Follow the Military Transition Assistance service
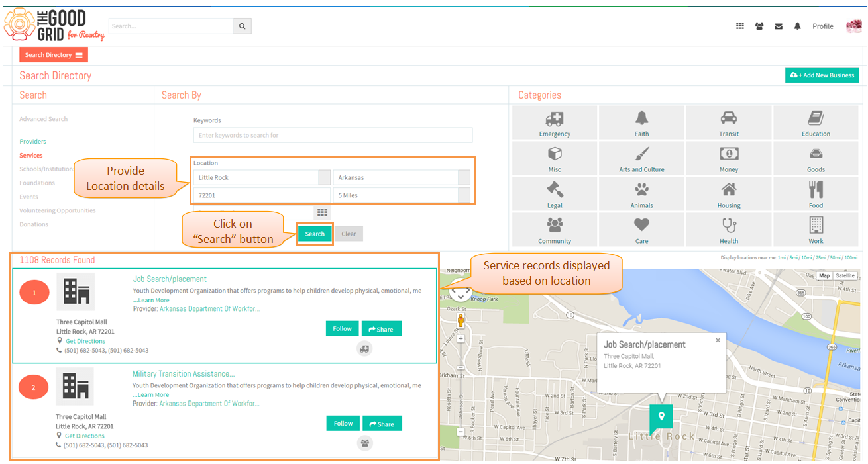The height and width of the screenshot is (464, 868). (343, 423)
